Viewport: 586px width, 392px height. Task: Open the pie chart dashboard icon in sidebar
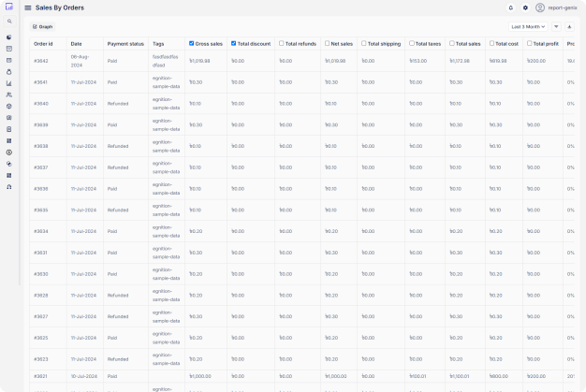(9, 37)
